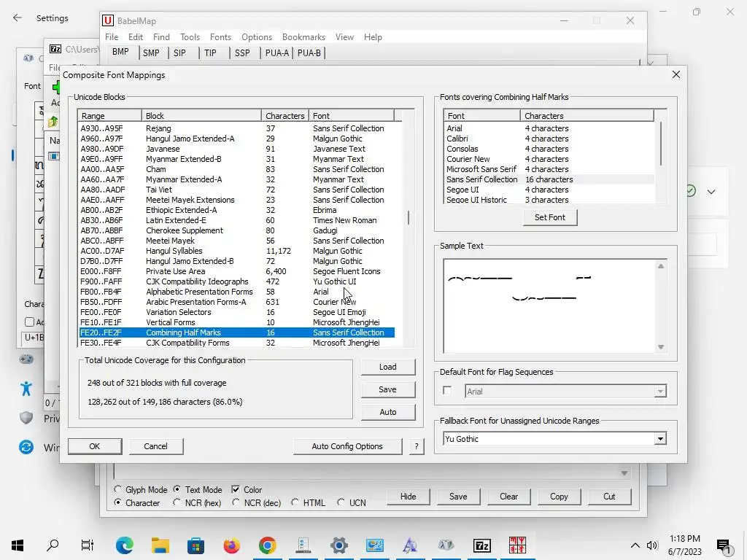Click the Sample Text scroll up arrow
This screenshot has width=747, height=560.
[661, 266]
